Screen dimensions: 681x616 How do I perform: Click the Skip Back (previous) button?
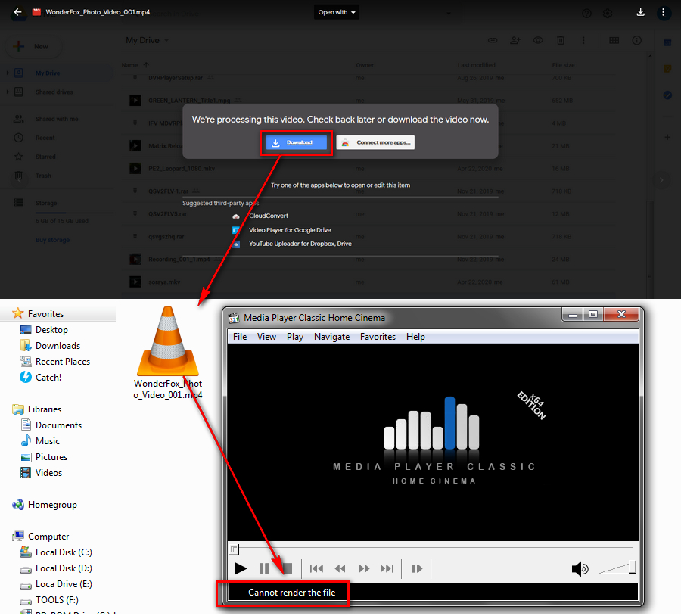tap(316, 568)
